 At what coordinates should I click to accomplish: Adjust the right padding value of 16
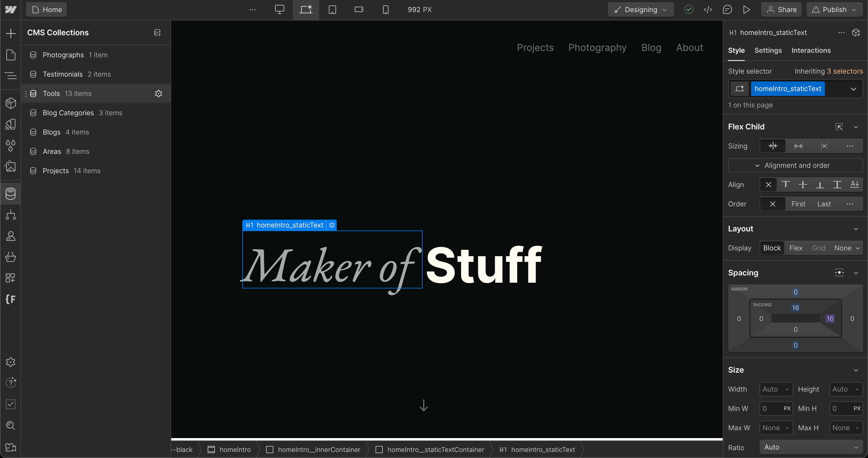tap(830, 318)
